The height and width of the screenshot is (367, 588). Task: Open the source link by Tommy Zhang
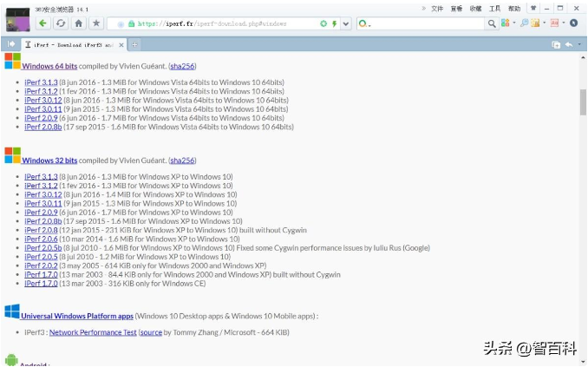point(151,332)
